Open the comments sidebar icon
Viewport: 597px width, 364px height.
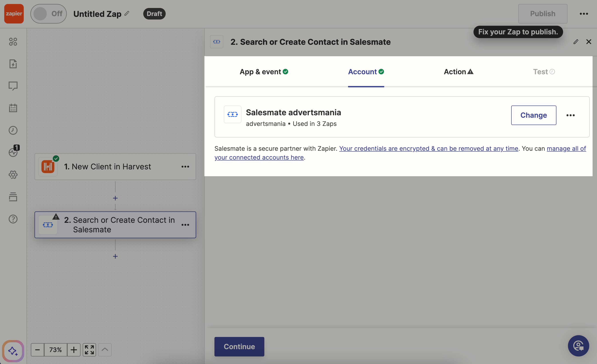point(13,86)
